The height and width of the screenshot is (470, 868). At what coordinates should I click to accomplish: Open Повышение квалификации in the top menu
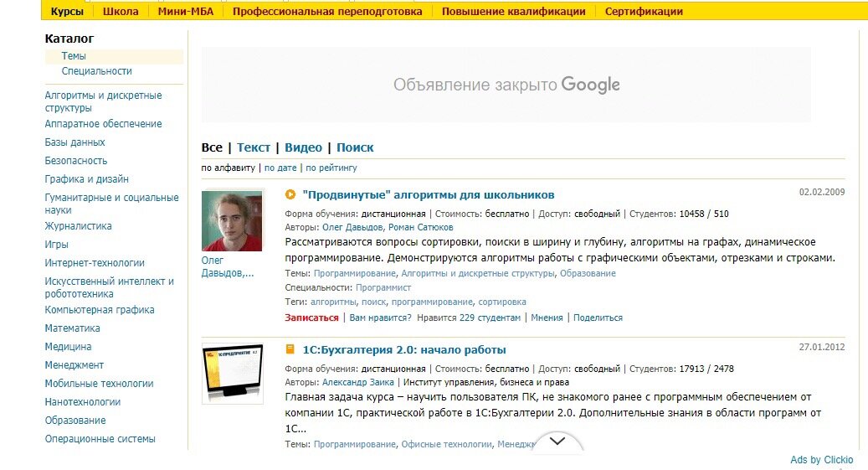pyautogui.click(x=513, y=11)
